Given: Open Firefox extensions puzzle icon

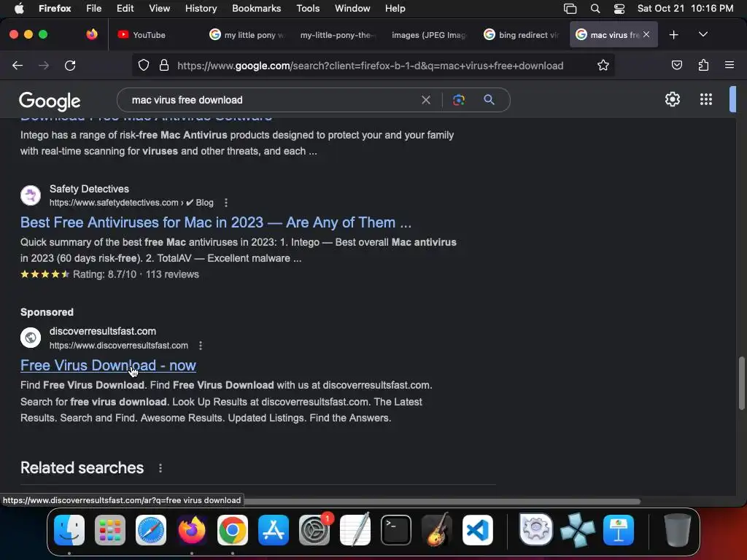Looking at the screenshot, I should point(703,66).
